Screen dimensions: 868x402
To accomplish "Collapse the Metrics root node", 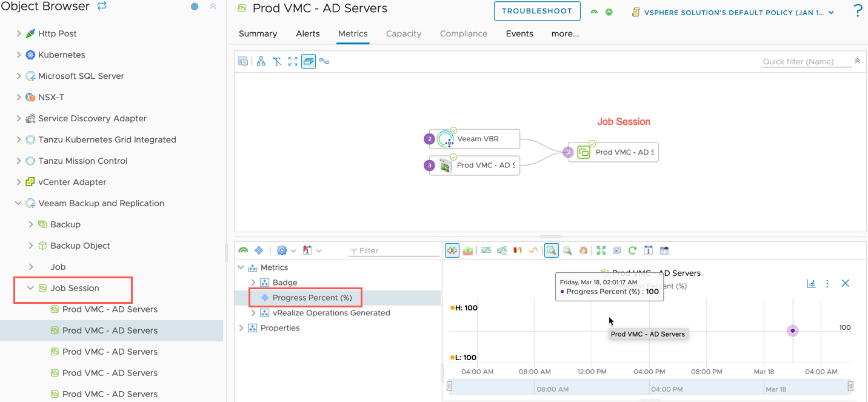I will tap(241, 267).
